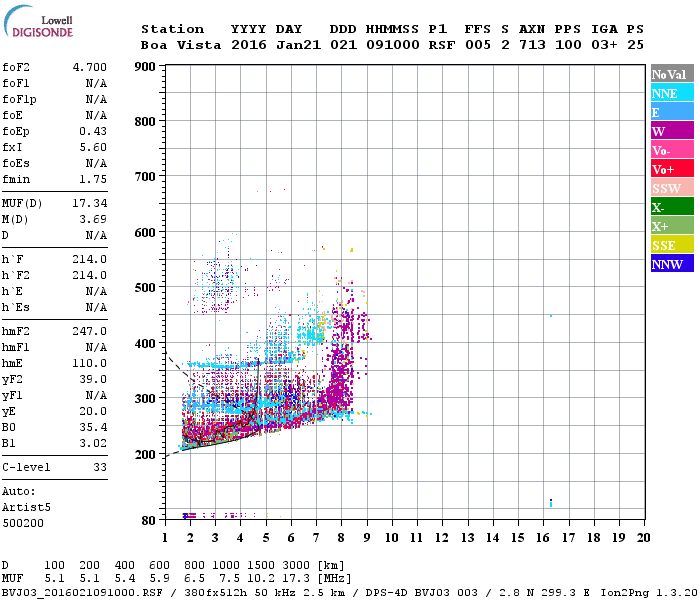Select the SSE yellow legend swatch
Image resolution: width=700 pixels, height=600 pixels.
672,245
